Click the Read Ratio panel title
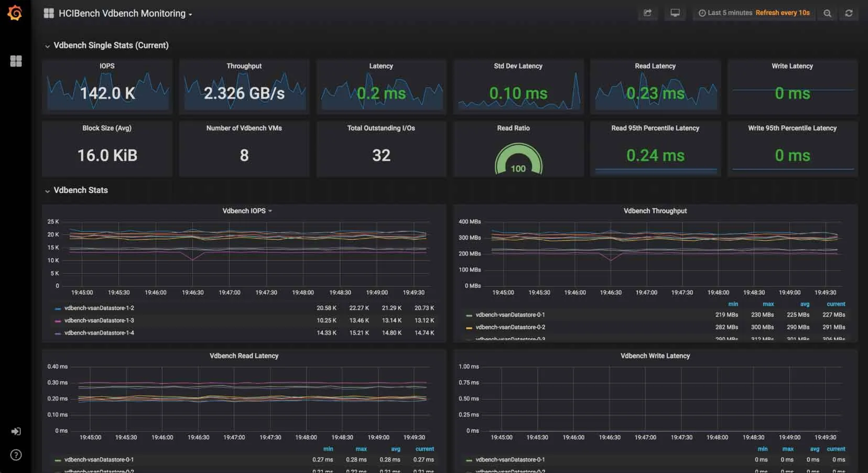This screenshot has width=868, height=473. coord(513,128)
